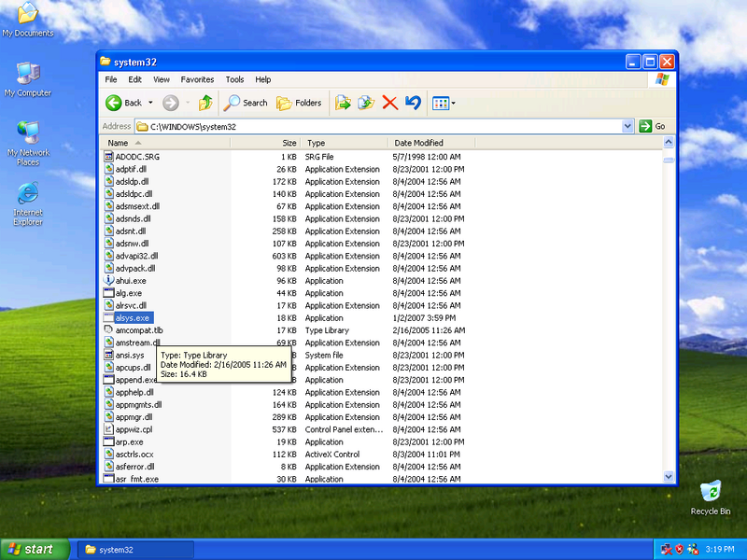Open the Windows Start menu
The width and height of the screenshot is (747, 560).
[35, 550]
